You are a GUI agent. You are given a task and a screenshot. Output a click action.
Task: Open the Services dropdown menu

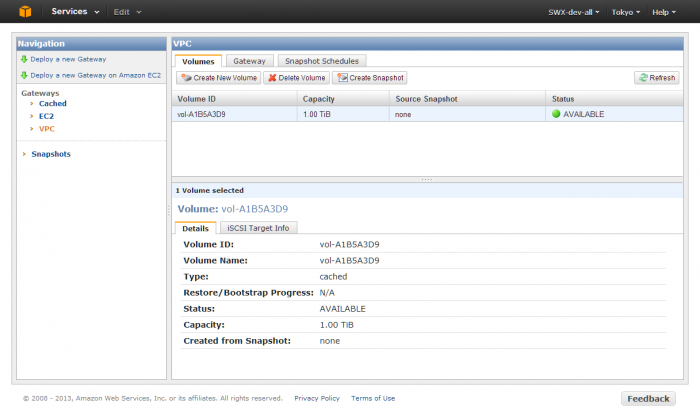pos(75,12)
